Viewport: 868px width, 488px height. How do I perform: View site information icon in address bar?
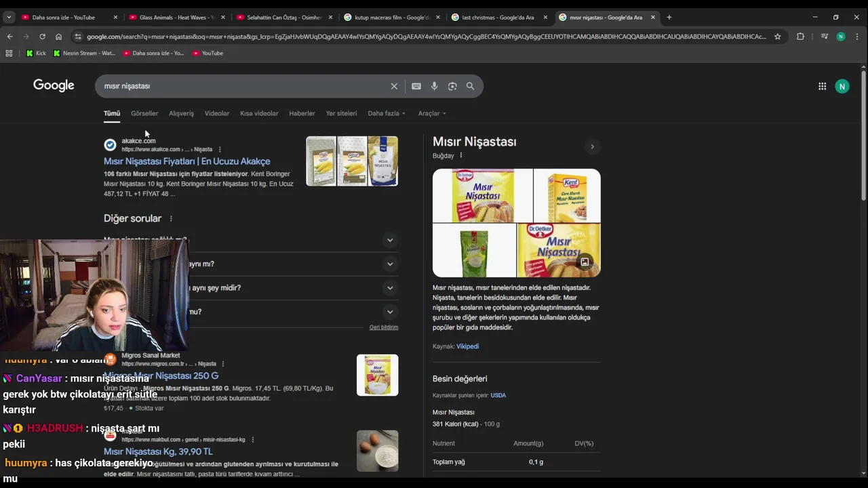(x=78, y=37)
